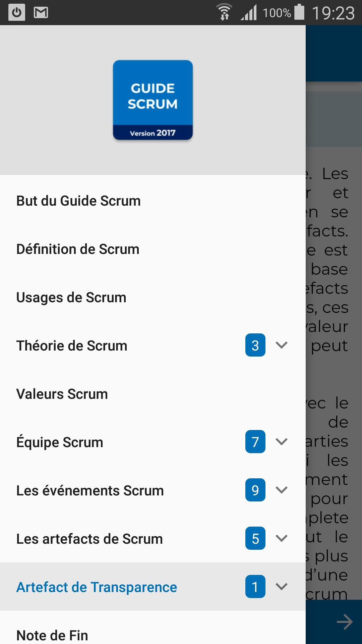Tap the badge showing 7 beside Équipe Scrum
362x644 pixels.
click(x=255, y=442)
